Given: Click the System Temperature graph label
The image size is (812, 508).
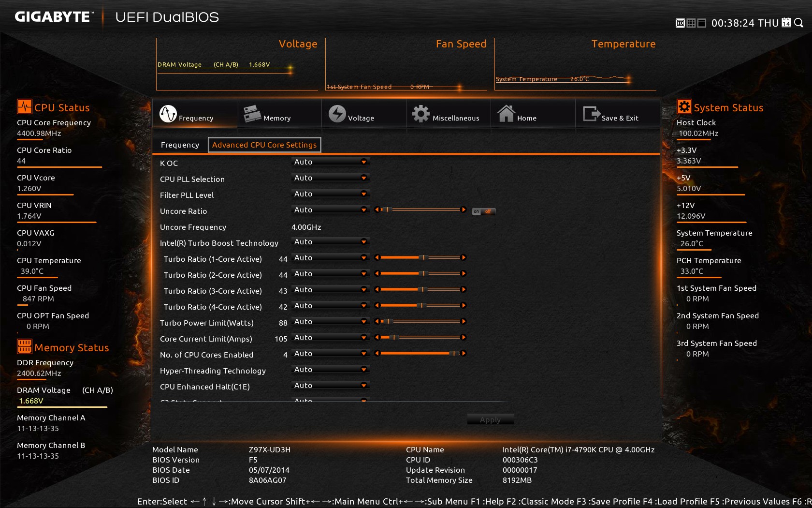Looking at the screenshot, I should (542, 79).
